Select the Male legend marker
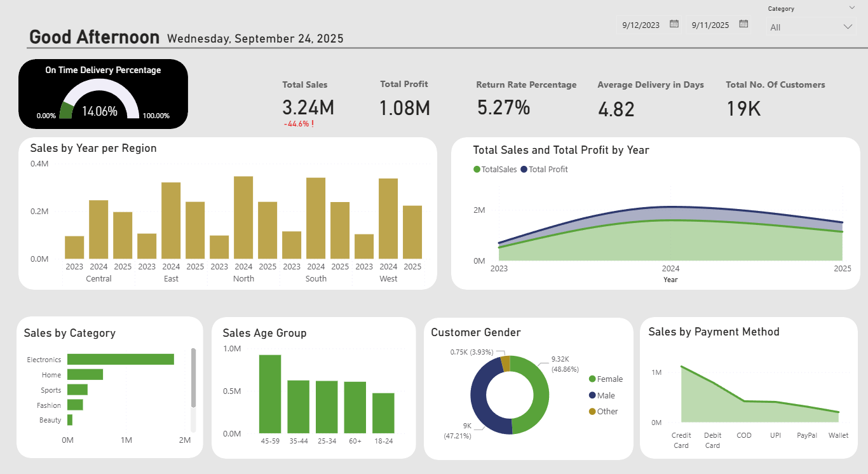The image size is (868, 474). (593, 395)
